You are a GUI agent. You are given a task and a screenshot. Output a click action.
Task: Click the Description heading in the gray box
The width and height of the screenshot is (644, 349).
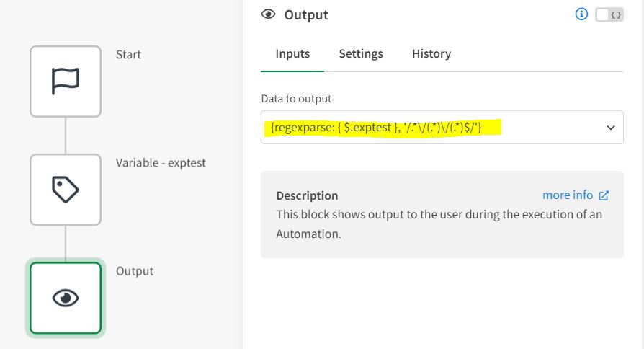point(307,195)
